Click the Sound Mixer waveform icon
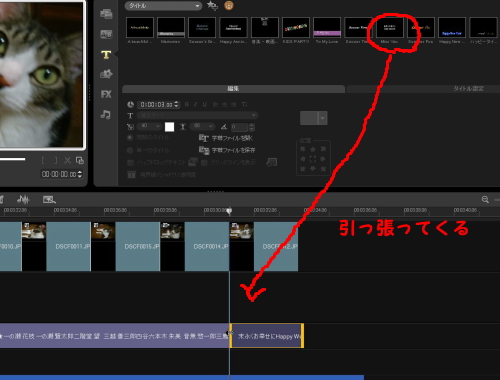500x380 pixels. [23, 199]
